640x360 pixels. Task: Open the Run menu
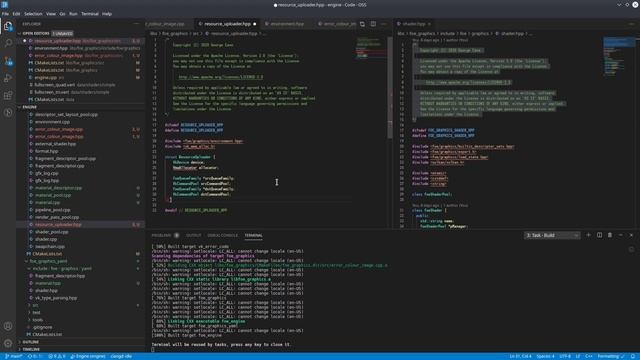(x=73, y=14)
